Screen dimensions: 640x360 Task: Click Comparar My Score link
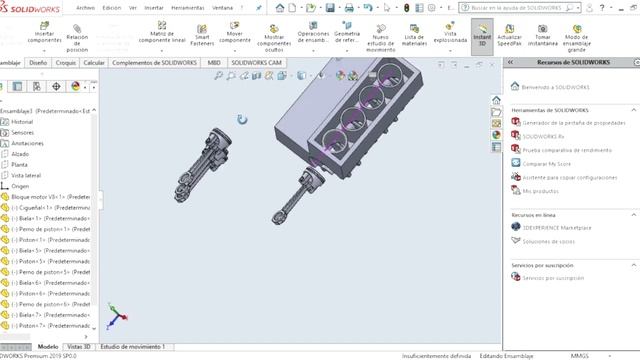click(547, 164)
